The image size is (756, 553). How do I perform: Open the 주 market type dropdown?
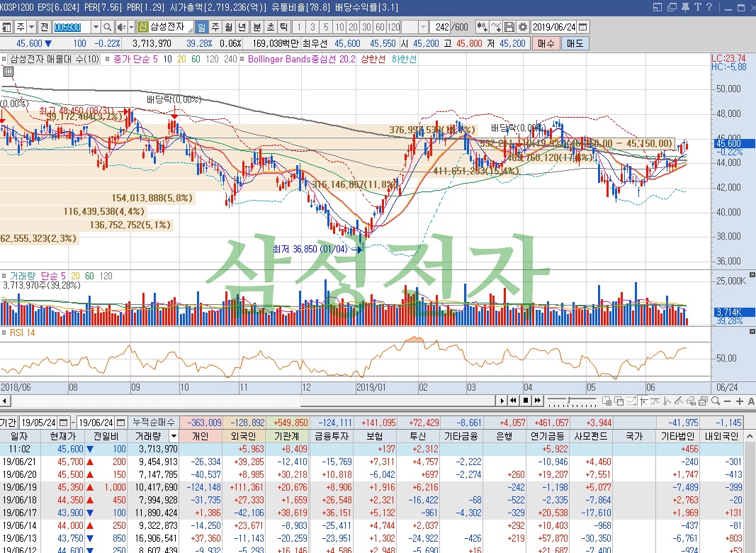[32, 27]
